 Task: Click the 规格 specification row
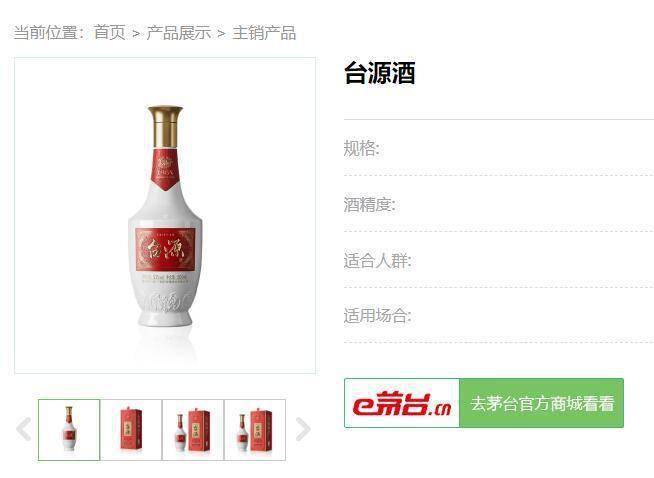(499, 148)
